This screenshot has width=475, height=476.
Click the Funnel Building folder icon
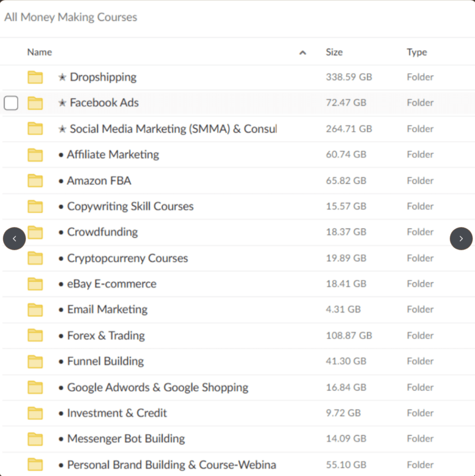(x=35, y=362)
